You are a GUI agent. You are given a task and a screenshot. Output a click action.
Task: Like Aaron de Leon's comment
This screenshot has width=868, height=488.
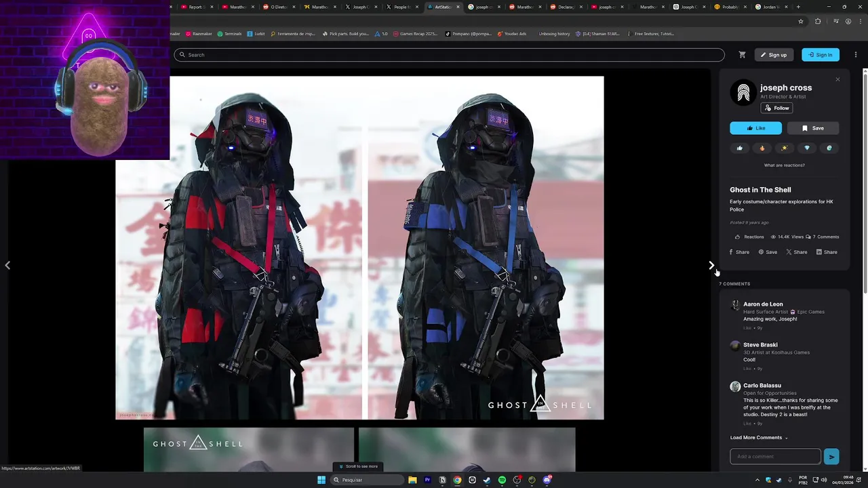pos(747,328)
